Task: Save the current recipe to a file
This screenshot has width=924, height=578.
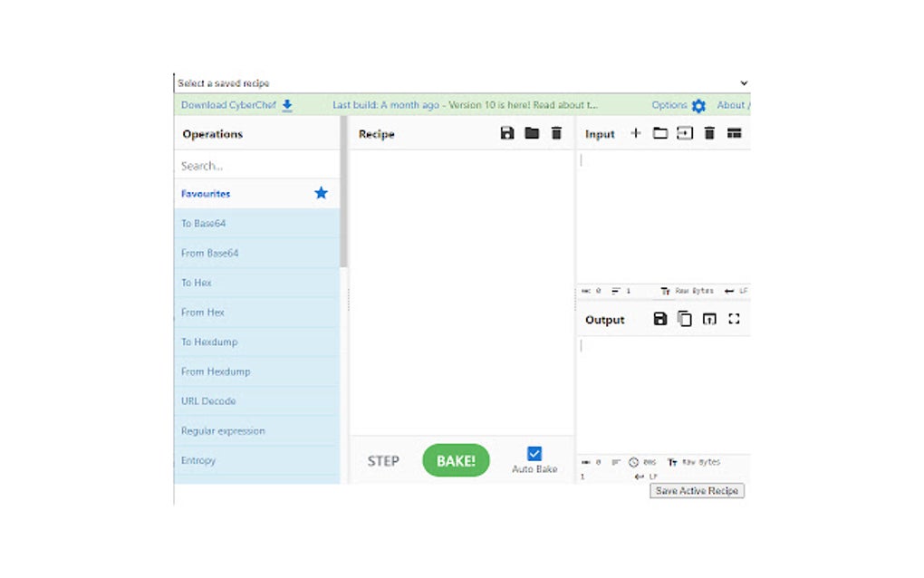Action: [507, 133]
